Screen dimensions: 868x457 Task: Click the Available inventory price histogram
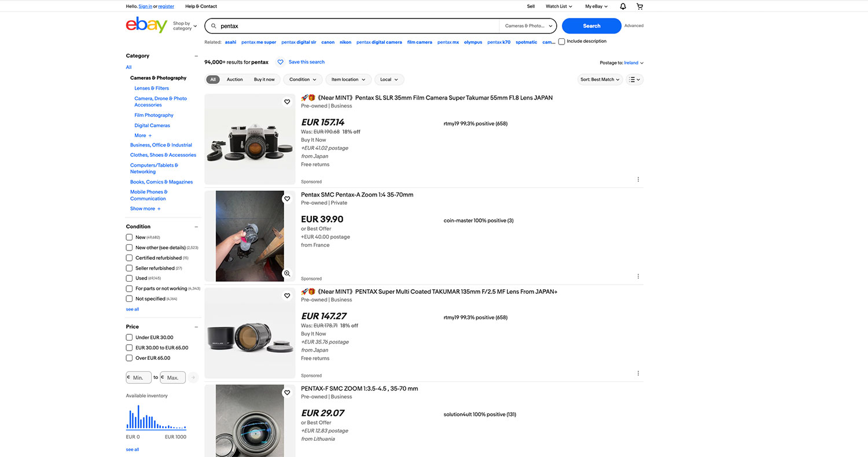click(x=156, y=417)
